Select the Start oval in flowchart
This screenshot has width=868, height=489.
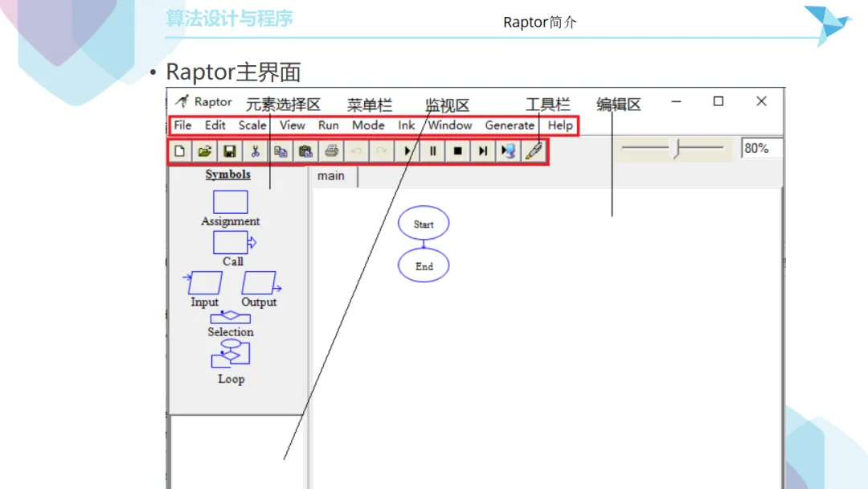(424, 223)
